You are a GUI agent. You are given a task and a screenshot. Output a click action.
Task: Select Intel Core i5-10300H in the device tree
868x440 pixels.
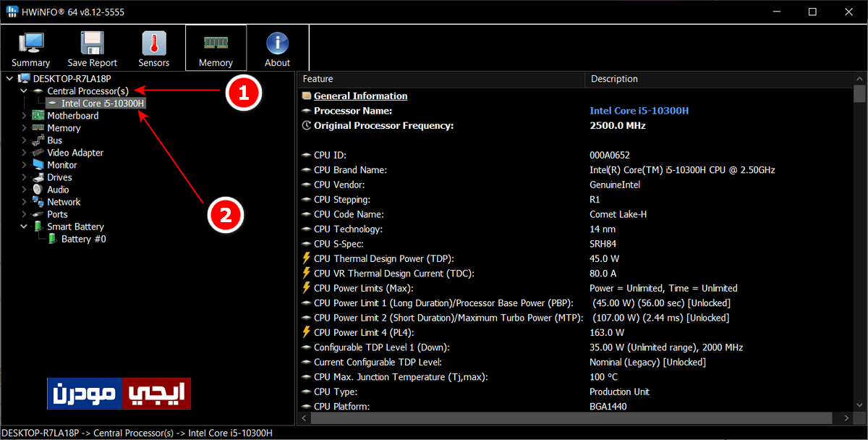point(103,103)
